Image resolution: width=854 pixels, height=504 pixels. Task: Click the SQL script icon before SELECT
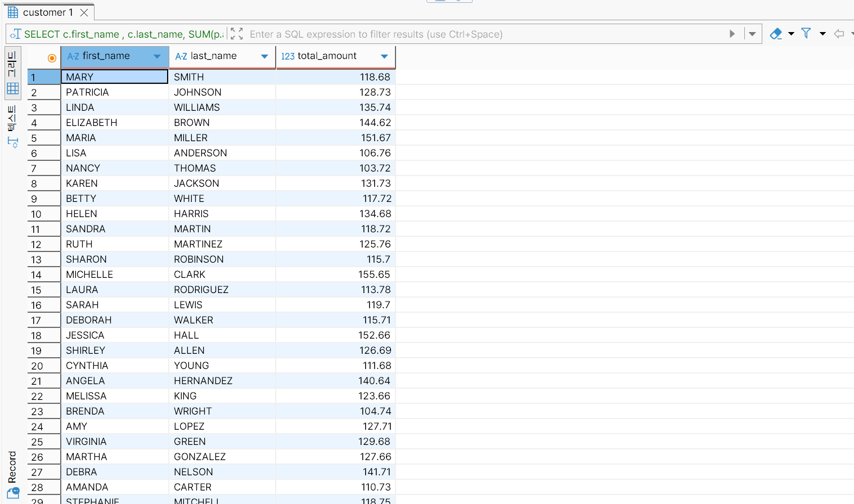click(15, 34)
